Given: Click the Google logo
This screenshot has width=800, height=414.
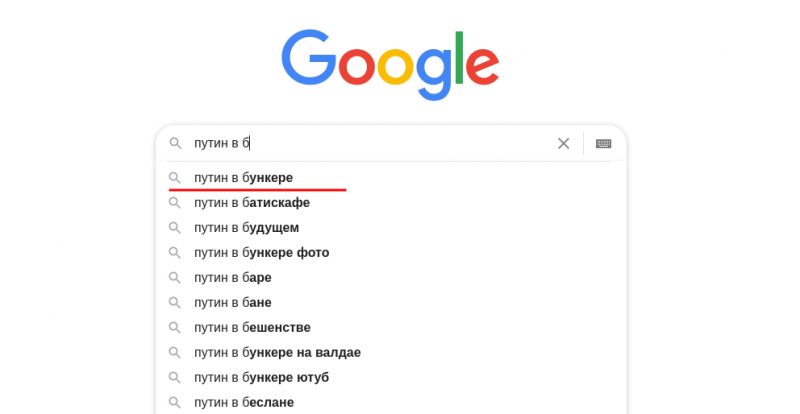Looking at the screenshot, I should [x=390, y=65].
